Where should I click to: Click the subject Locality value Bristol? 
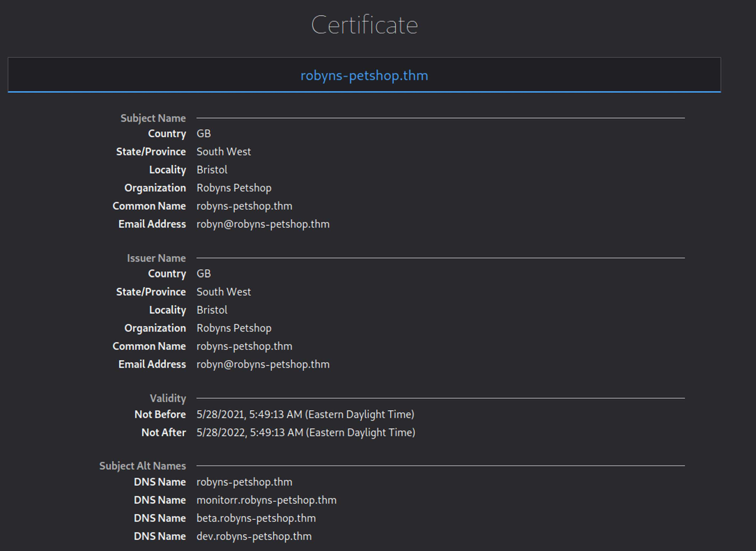pyautogui.click(x=212, y=170)
